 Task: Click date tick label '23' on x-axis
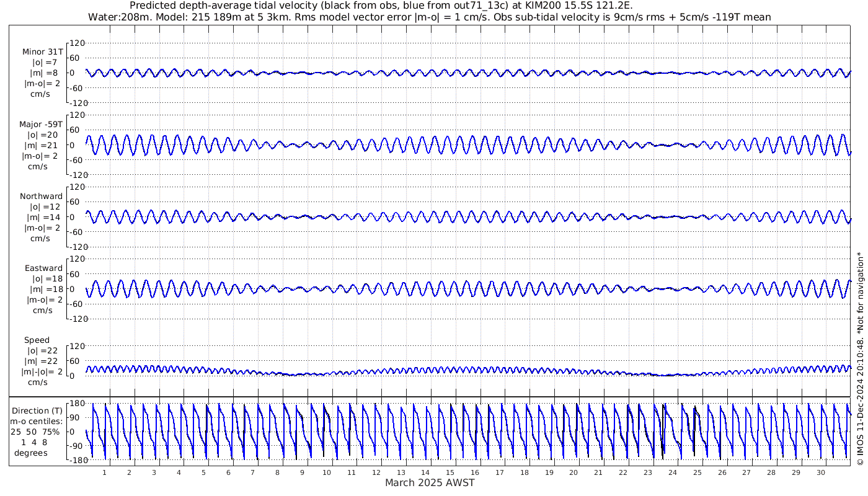pyautogui.click(x=648, y=472)
